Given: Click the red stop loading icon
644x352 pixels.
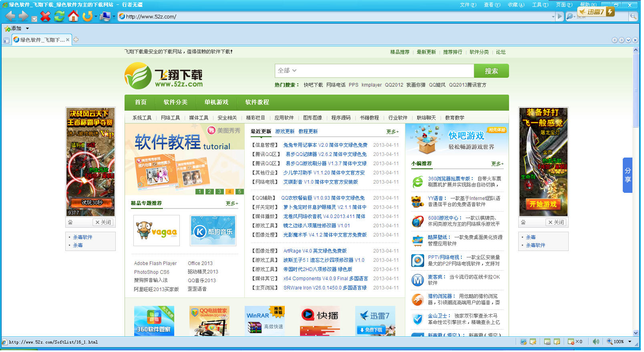Looking at the screenshot, I should coord(46,16).
